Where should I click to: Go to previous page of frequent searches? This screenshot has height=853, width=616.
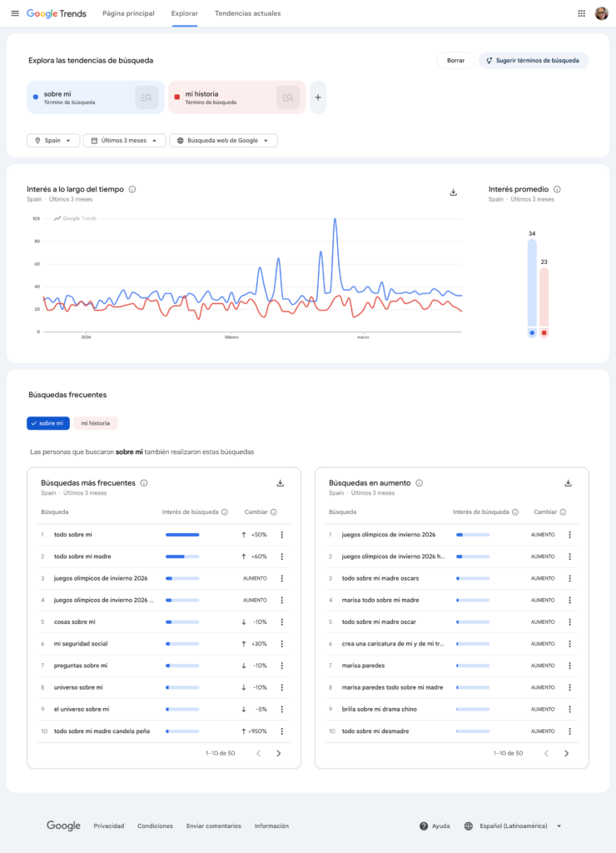click(259, 753)
